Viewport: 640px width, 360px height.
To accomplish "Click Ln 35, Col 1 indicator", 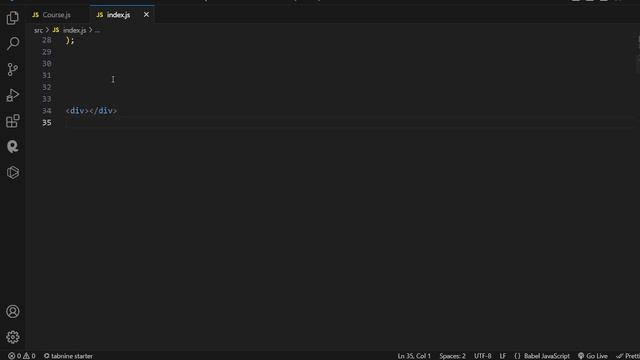I will pos(414,356).
